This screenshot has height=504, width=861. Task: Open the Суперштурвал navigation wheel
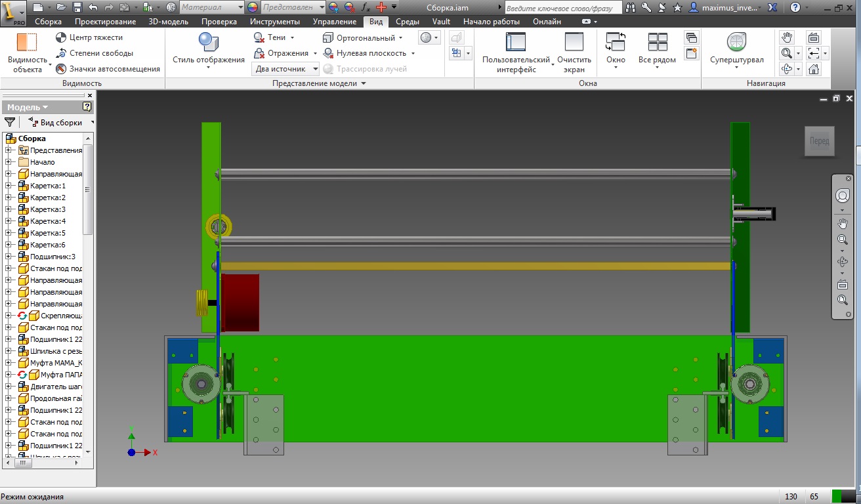[736, 43]
